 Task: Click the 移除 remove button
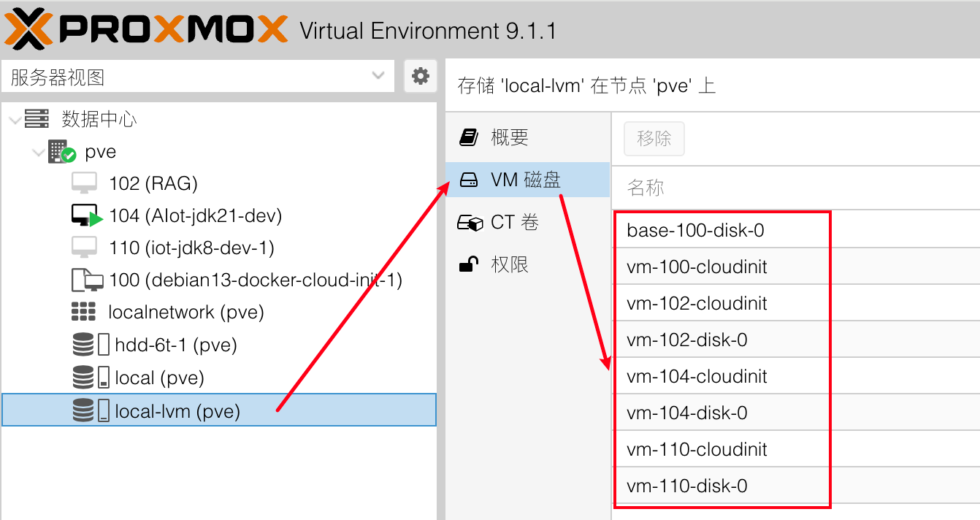click(654, 139)
